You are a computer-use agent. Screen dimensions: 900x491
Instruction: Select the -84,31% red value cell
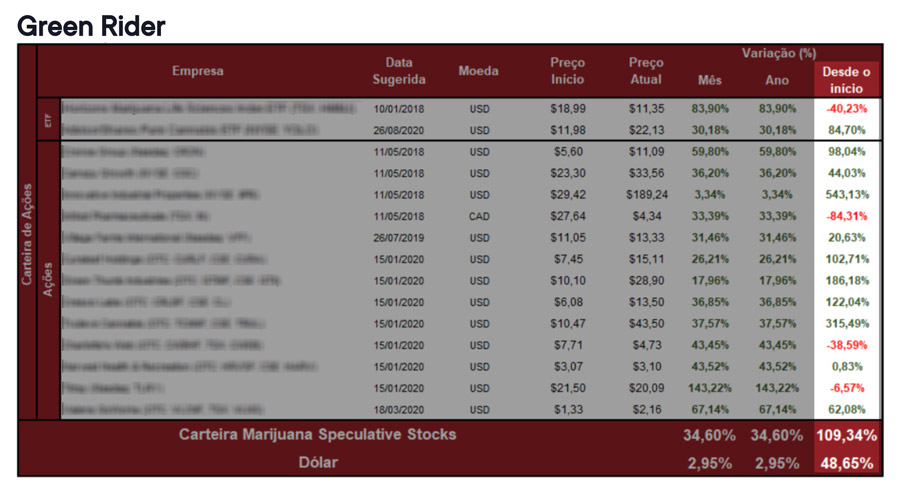tap(846, 216)
